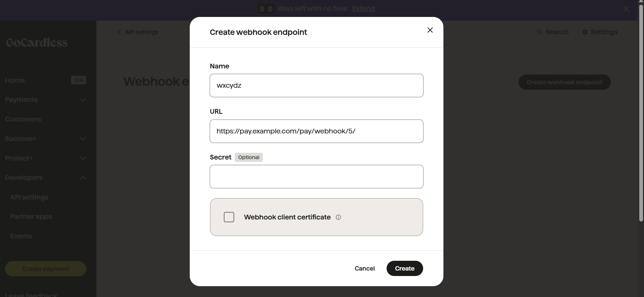Click the info icon beside Webhook client certificate
This screenshot has height=297, width=644.
click(338, 217)
